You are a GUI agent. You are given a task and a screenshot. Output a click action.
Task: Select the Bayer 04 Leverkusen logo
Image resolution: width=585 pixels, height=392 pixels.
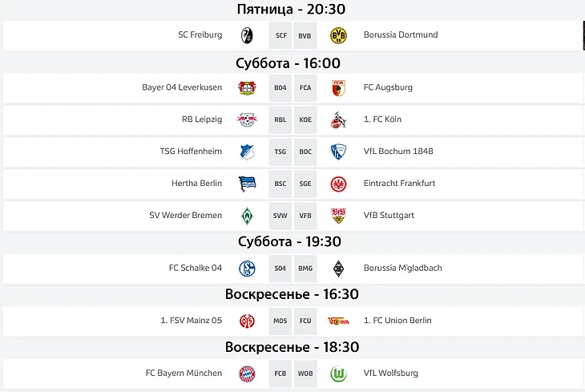pyautogui.click(x=247, y=87)
